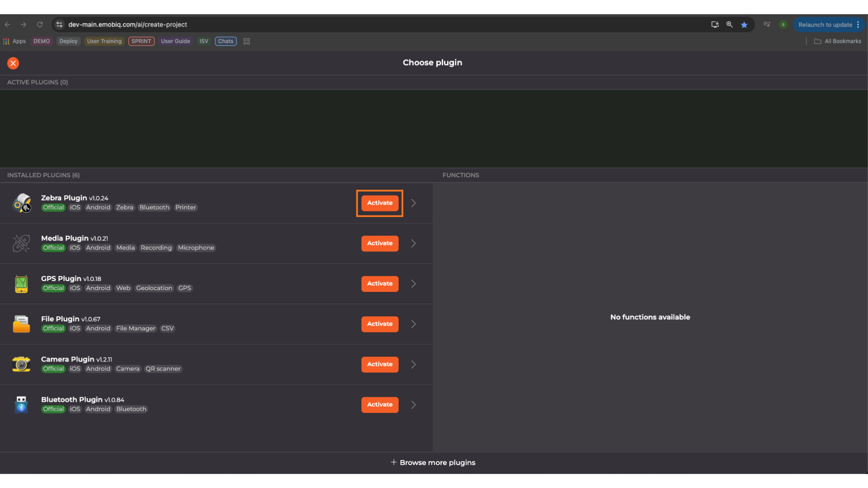
Task: Bookmark page with star icon
Action: pyautogui.click(x=744, y=25)
